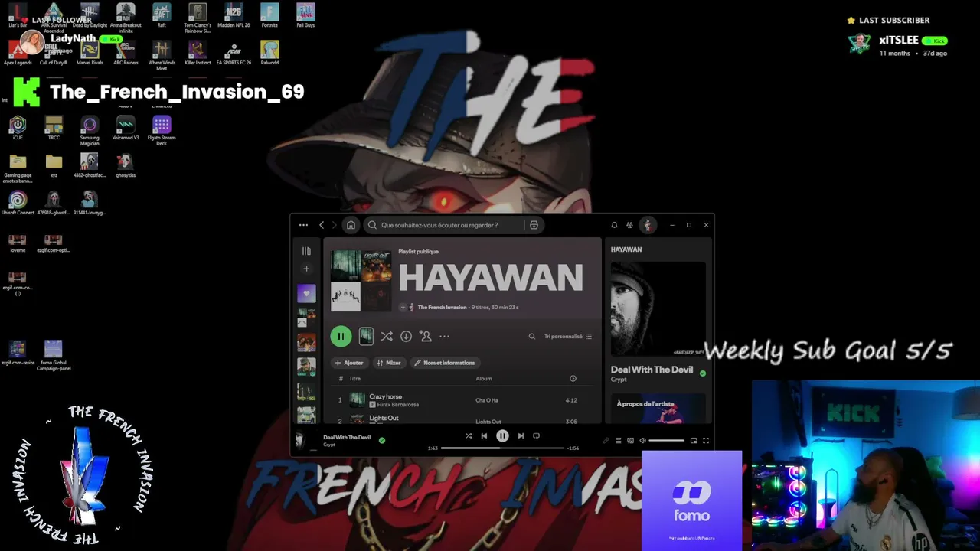Adjust the Spotify volume slider
Viewport: 980px width, 551px height.
click(x=667, y=441)
